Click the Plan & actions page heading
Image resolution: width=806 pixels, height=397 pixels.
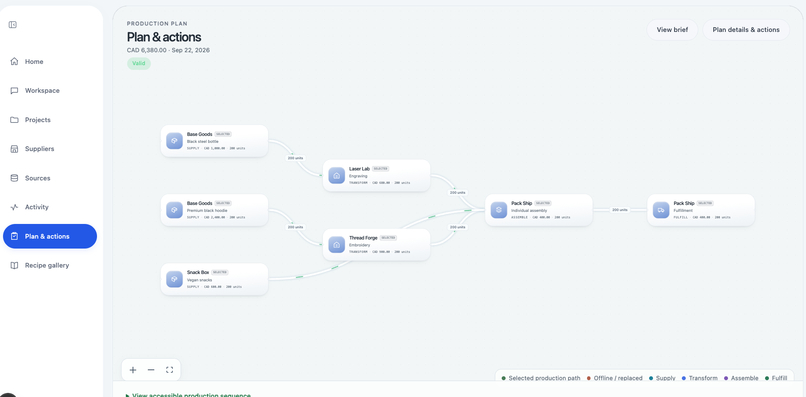(x=164, y=37)
